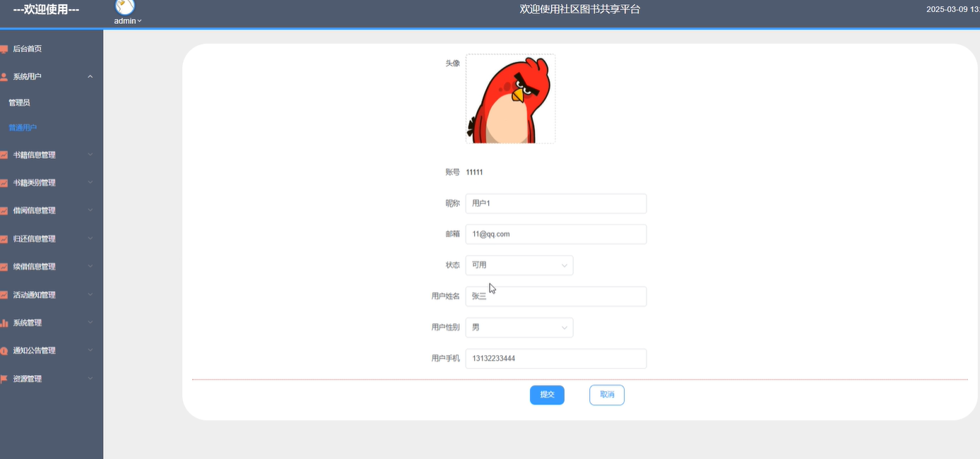
Task: Click the 归还信息管理 chart icon
Action: point(4,239)
